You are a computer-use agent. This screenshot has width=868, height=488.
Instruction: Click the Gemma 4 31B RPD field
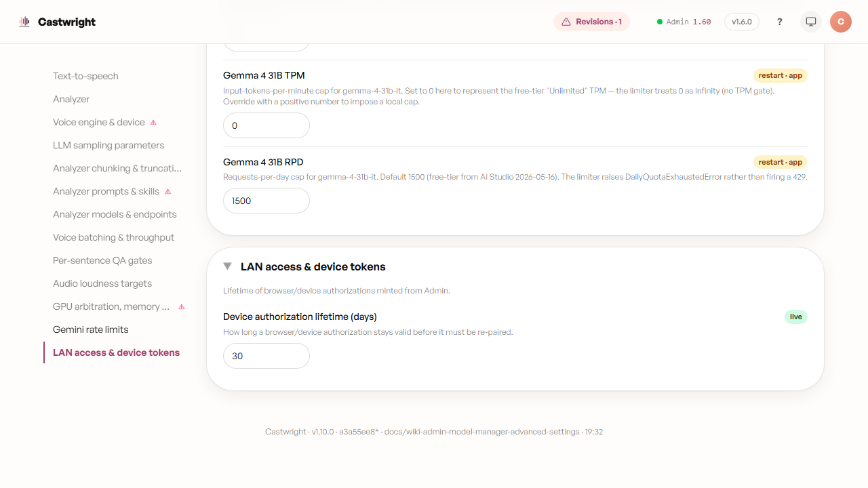[x=267, y=201]
